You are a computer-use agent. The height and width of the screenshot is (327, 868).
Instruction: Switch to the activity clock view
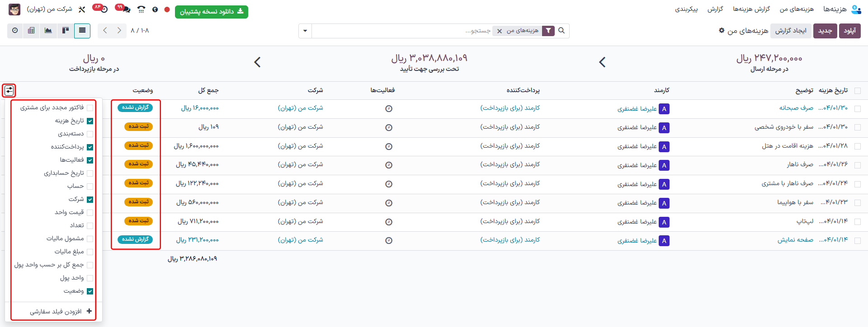[x=15, y=31]
